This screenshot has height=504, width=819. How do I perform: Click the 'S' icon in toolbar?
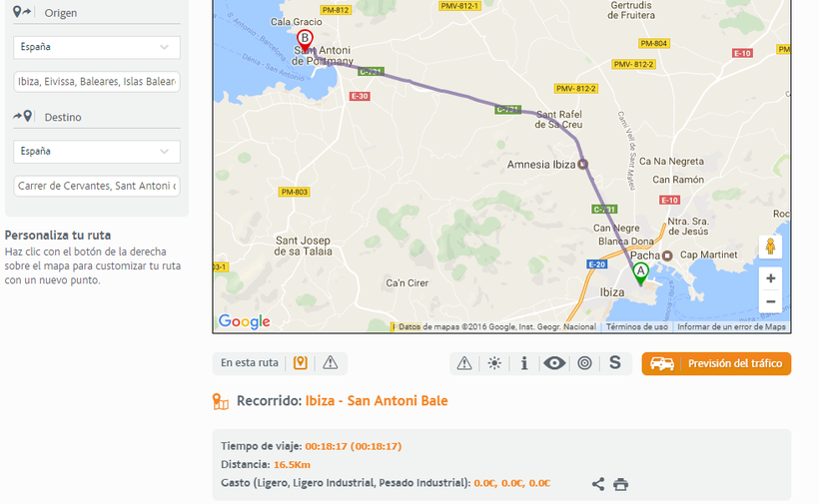pyautogui.click(x=615, y=363)
